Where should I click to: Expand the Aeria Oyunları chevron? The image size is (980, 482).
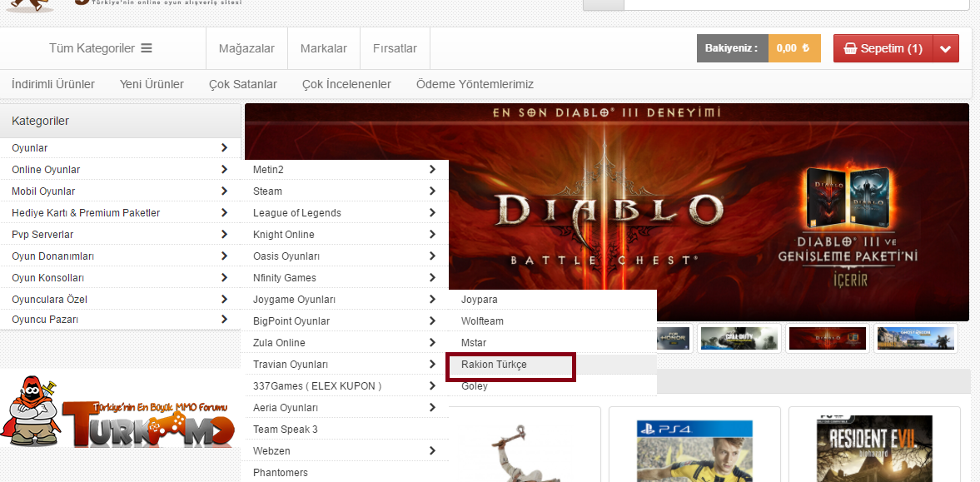coord(432,408)
